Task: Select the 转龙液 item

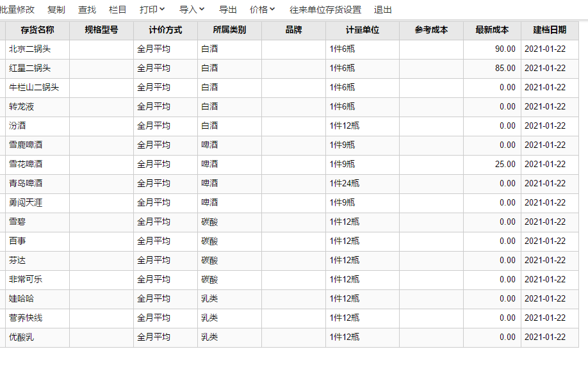Action: 21,107
